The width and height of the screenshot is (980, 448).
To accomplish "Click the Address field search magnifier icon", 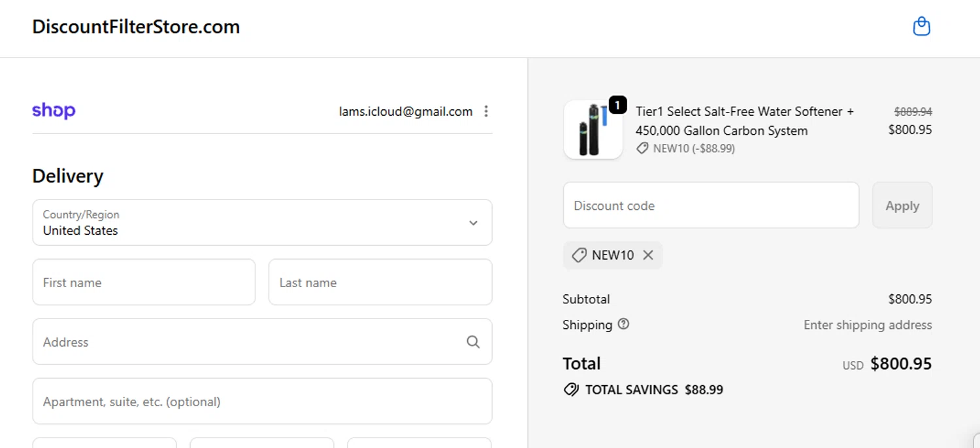I will click(473, 342).
